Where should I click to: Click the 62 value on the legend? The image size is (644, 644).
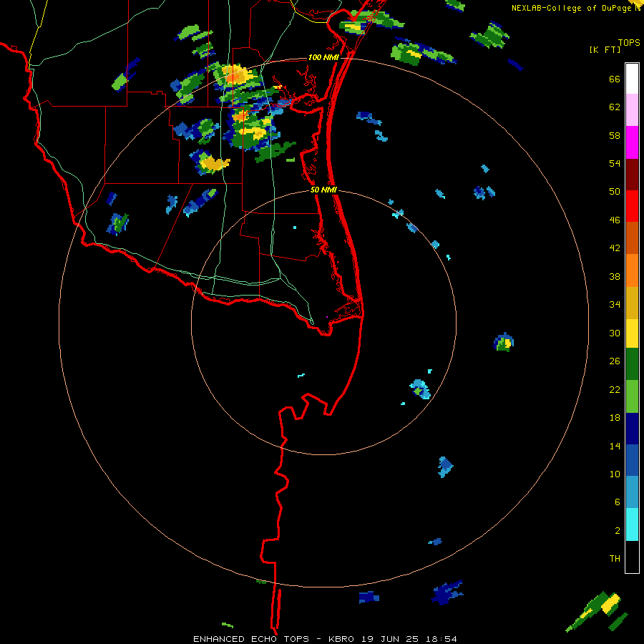(615, 107)
